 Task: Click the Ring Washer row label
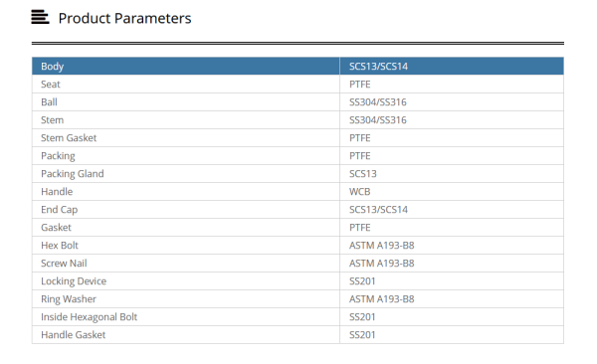[69, 299]
